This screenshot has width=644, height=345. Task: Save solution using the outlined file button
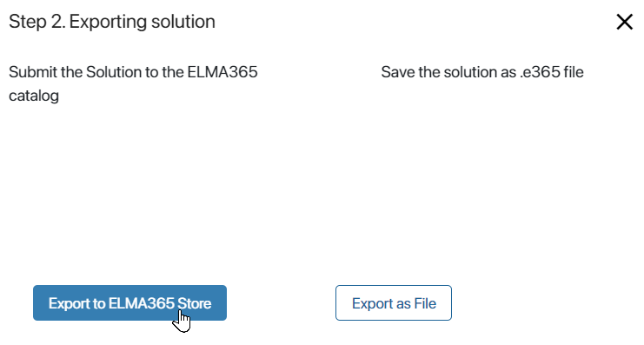click(x=394, y=303)
